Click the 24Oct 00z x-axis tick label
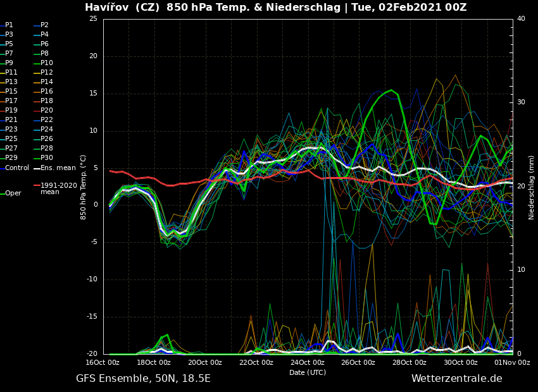The height and width of the screenshot is (392, 538). click(x=308, y=363)
